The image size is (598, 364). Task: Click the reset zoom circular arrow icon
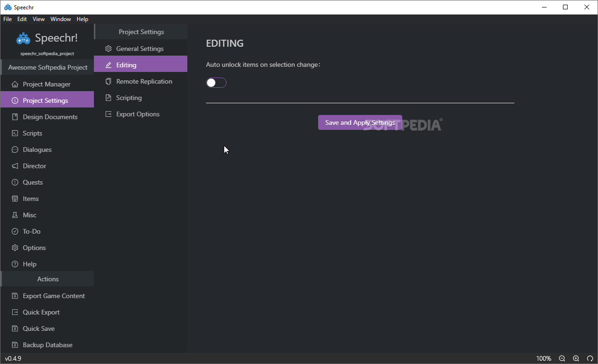(x=590, y=358)
